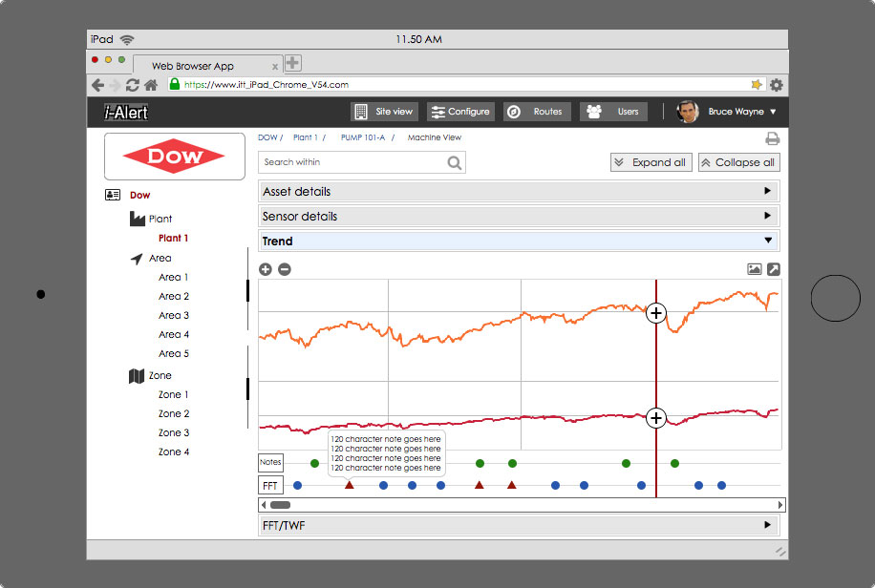Open browser settings gear
The image size is (875, 588).
pyautogui.click(x=777, y=85)
